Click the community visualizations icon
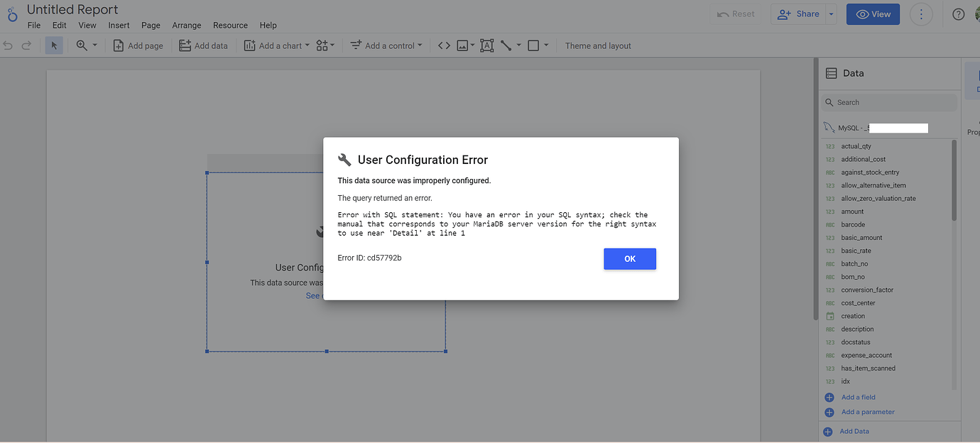The width and height of the screenshot is (980, 443). (x=322, y=45)
